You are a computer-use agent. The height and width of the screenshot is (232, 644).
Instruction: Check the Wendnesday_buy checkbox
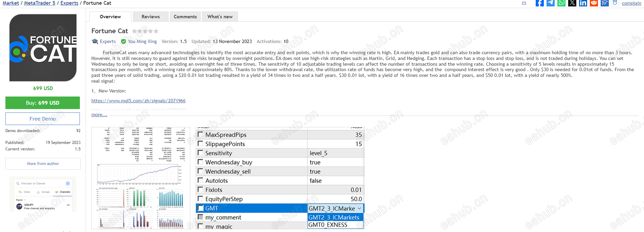click(x=200, y=162)
